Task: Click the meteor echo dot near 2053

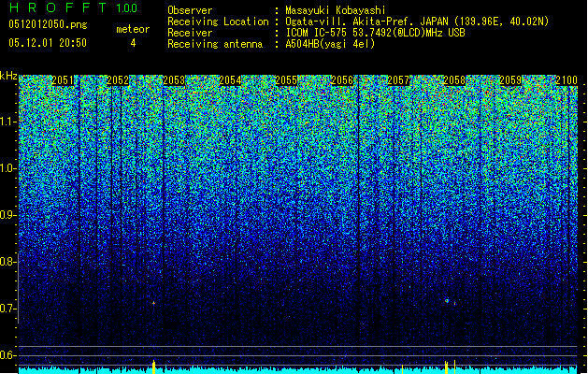Action: click(153, 302)
